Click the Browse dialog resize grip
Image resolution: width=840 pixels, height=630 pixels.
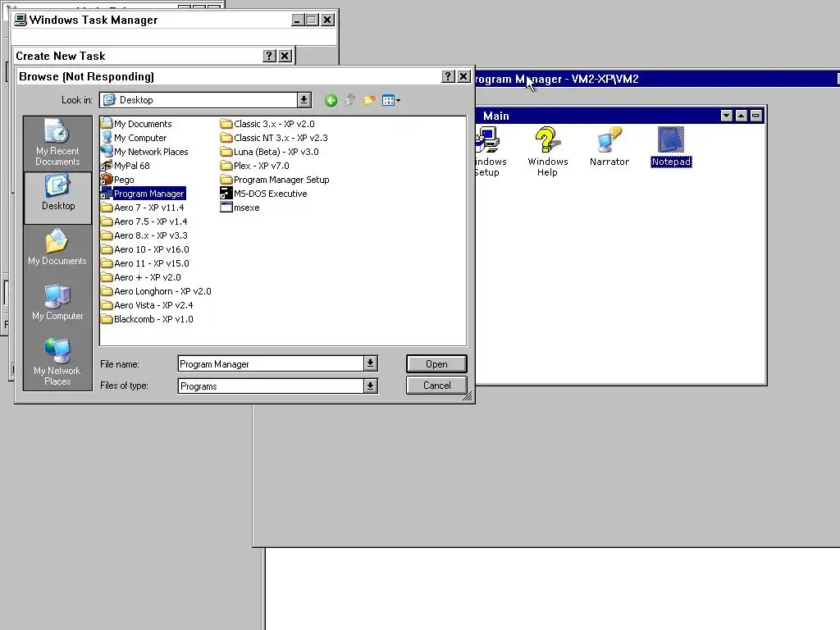[x=467, y=396]
